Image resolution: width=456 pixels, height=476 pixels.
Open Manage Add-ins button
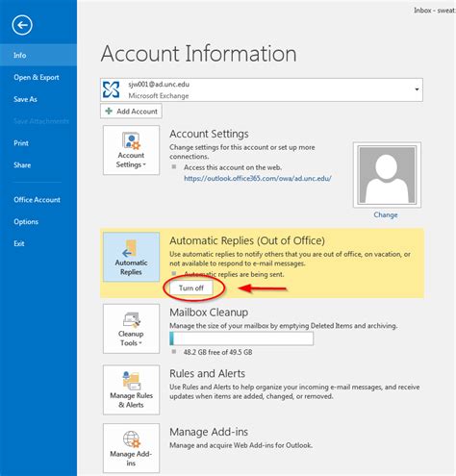pyautogui.click(x=131, y=448)
